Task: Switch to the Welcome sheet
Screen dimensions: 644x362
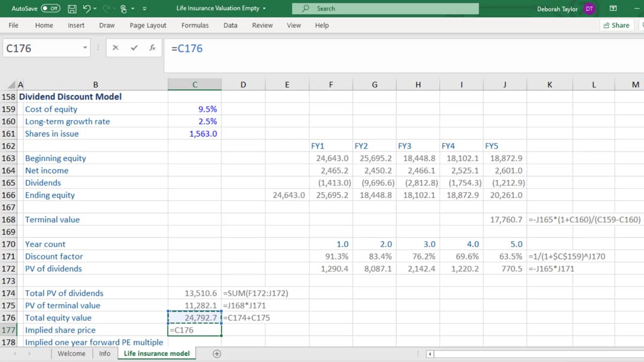Action: click(x=71, y=353)
